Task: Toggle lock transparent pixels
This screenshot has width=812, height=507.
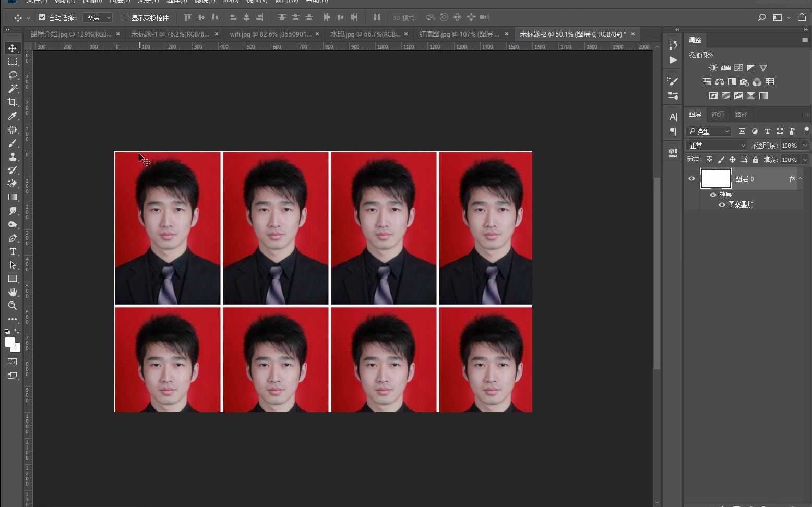Action: 709,160
